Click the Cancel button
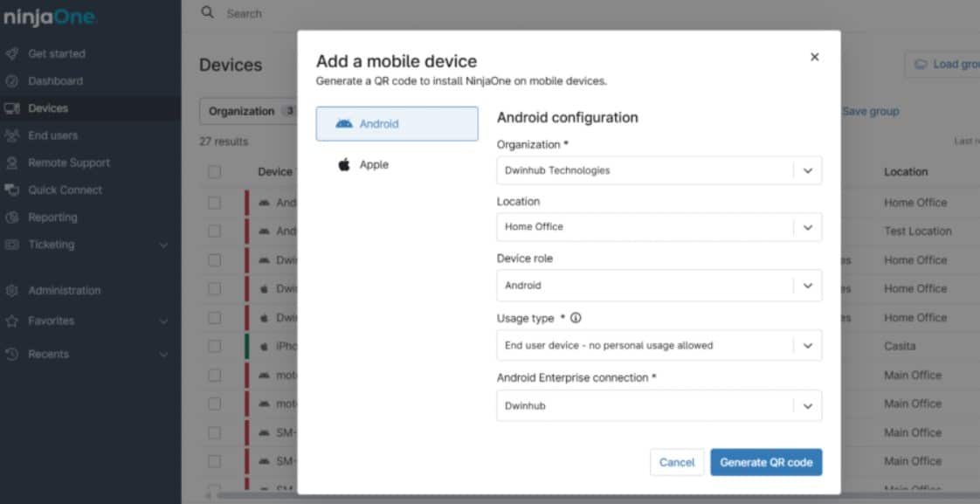Screen dimensions: 980x504 tap(677, 462)
